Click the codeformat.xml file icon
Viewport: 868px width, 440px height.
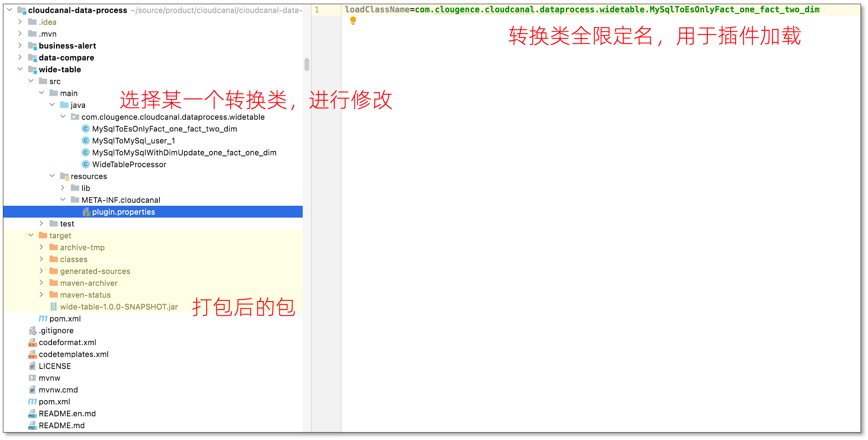pyautogui.click(x=32, y=343)
